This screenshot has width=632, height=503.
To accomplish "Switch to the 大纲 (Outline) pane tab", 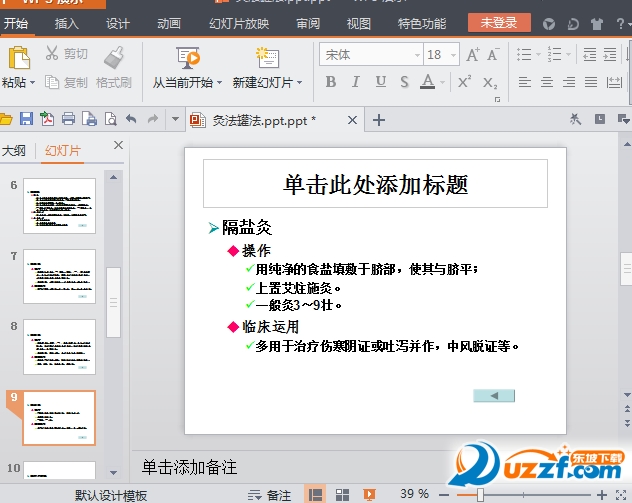I will pyautogui.click(x=14, y=151).
